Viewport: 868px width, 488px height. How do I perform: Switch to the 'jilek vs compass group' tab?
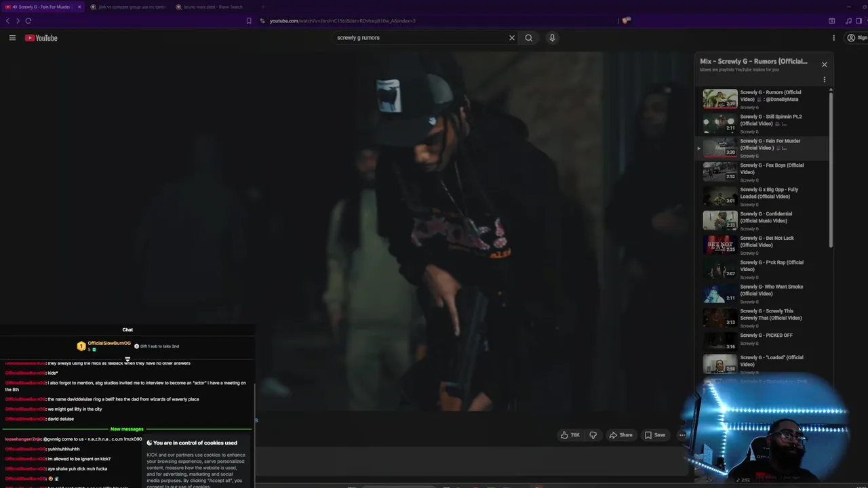pyautogui.click(x=127, y=7)
